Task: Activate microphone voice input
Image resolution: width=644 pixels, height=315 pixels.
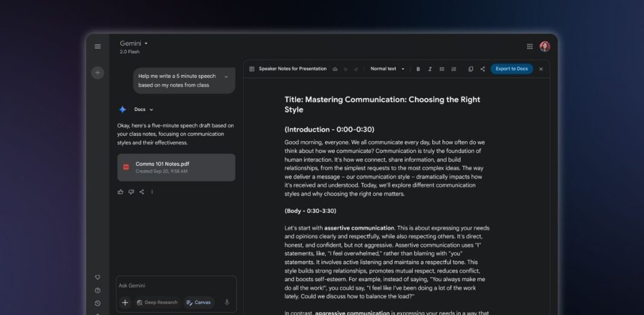Action: tap(227, 303)
